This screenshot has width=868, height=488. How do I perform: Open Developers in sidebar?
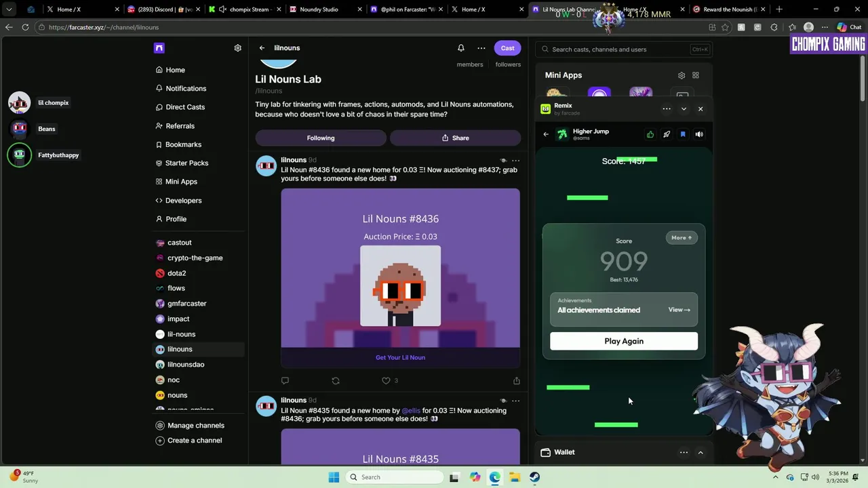pos(178,201)
